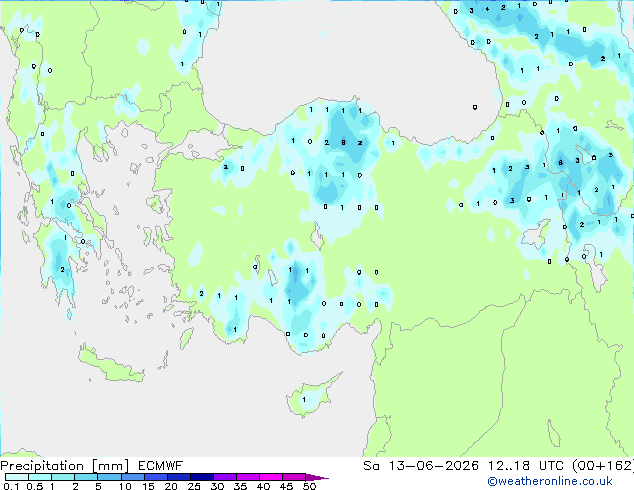Click the 35–40 mm violet legend swatch

pos(248,477)
